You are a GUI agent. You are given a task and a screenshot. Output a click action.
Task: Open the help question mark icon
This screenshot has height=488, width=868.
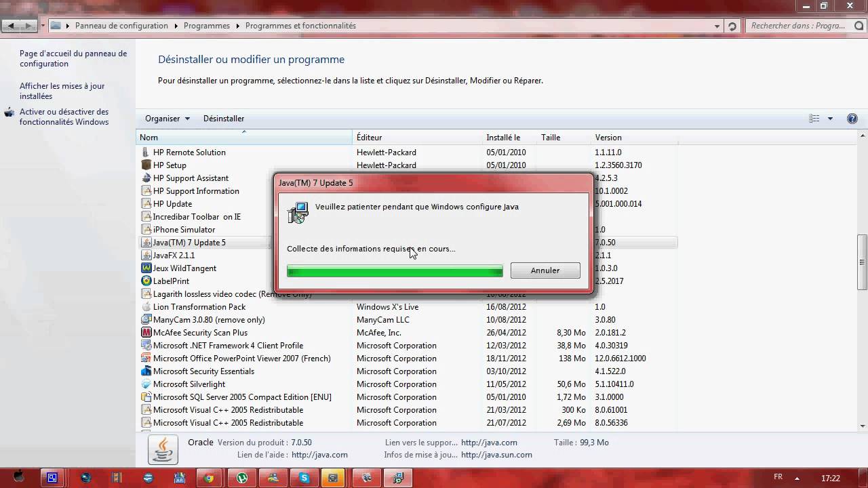click(x=852, y=119)
